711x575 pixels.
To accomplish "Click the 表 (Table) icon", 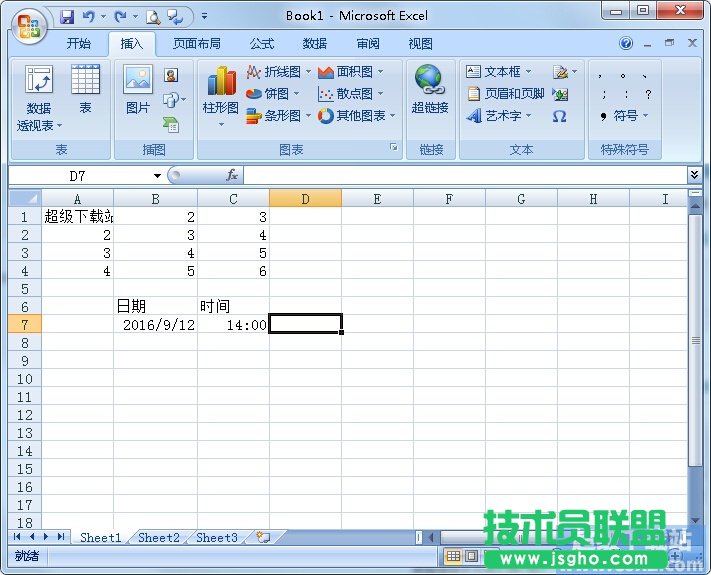I will [x=85, y=89].
